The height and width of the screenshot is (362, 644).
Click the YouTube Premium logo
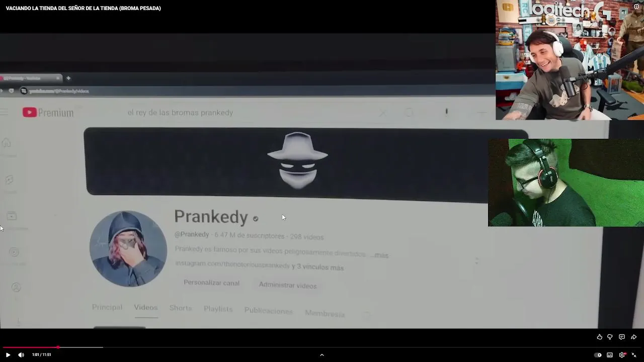48,113
